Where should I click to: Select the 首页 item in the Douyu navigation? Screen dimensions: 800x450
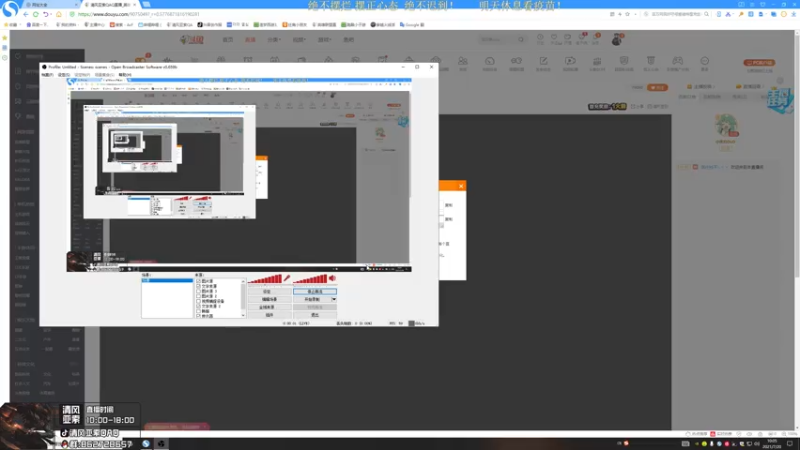[228, 39]
